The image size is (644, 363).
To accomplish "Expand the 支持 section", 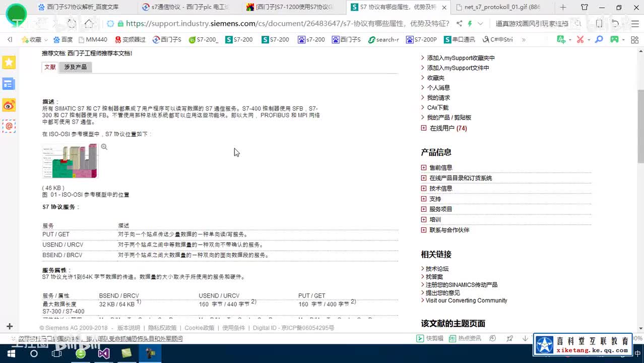I will coord(424,199).
